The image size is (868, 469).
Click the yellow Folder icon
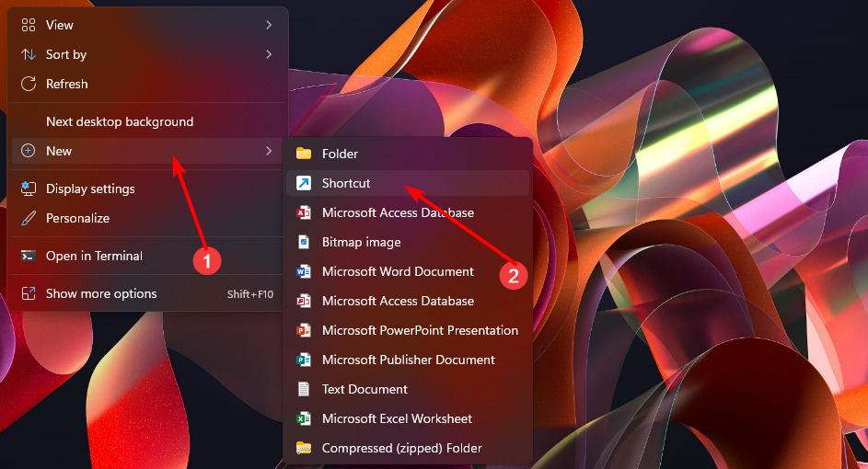pos(304,154)
